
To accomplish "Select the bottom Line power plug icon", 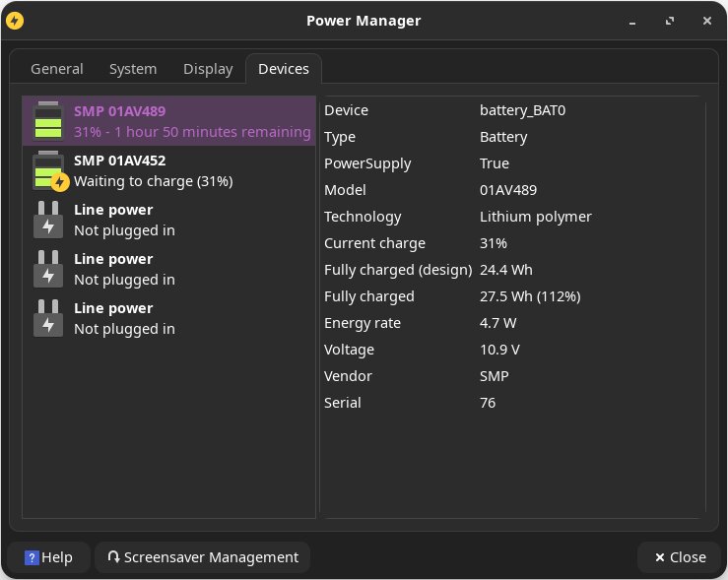I will point(47,318).
